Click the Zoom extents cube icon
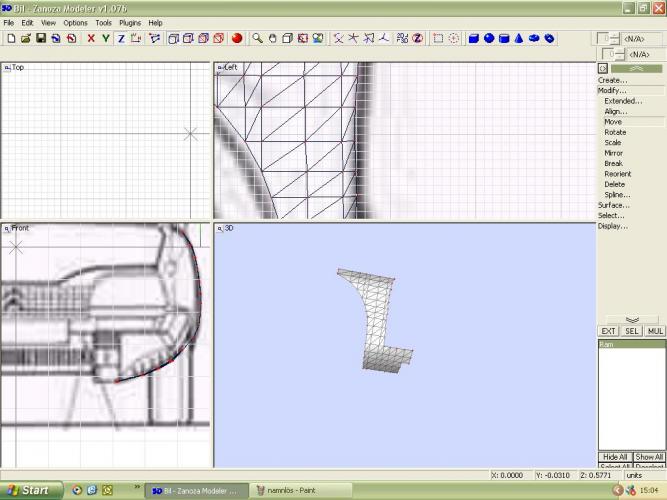 (x=288, y=39)
